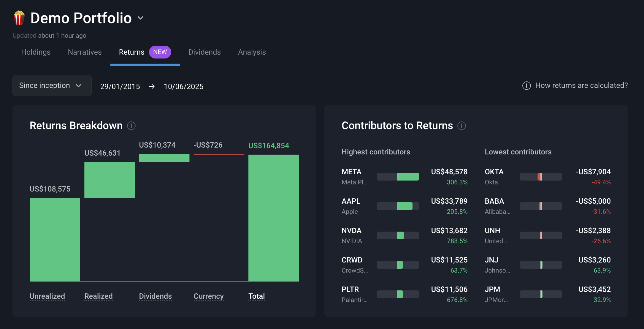The width and height of the screenshot is (644, 329).
Task: Open the Since inception dropdown
Action: [52, 86]
